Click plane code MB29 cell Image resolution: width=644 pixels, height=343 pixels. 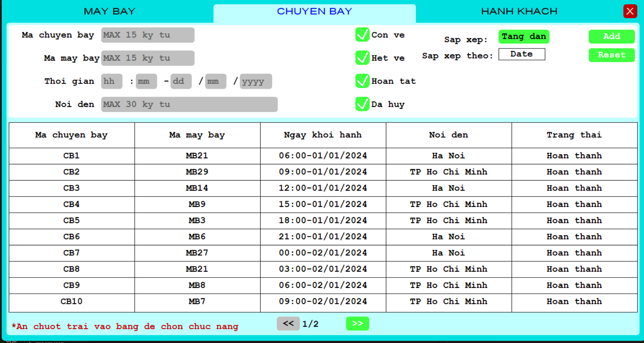pyautogui.click(x=197, y=172)
